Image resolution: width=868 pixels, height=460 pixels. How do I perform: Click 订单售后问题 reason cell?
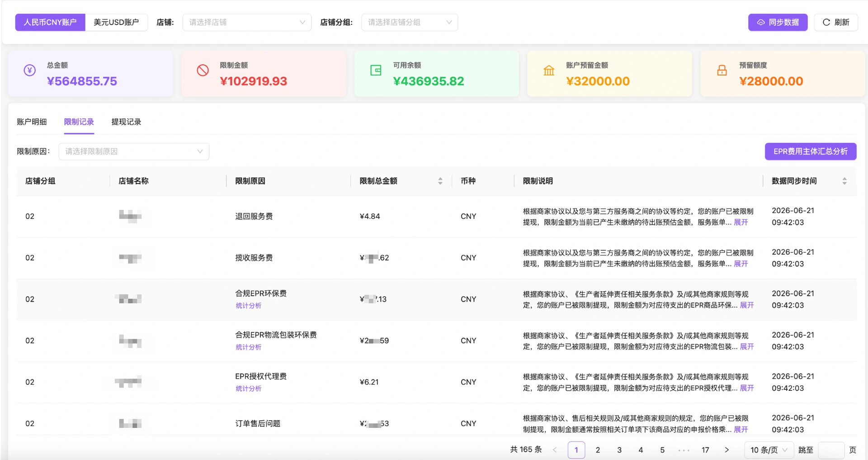tap(258, 423)
